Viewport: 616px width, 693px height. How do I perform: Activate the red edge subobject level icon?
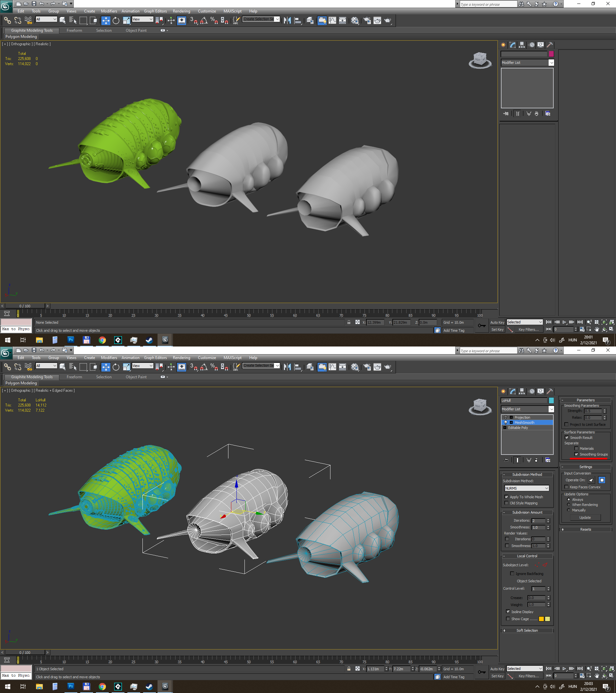pos(545,565)
